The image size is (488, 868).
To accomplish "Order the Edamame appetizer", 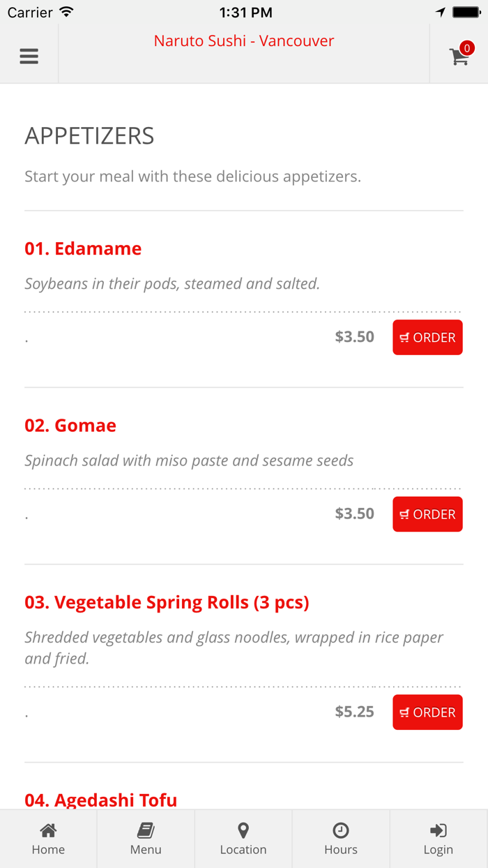I will click(x=427, y=337).
